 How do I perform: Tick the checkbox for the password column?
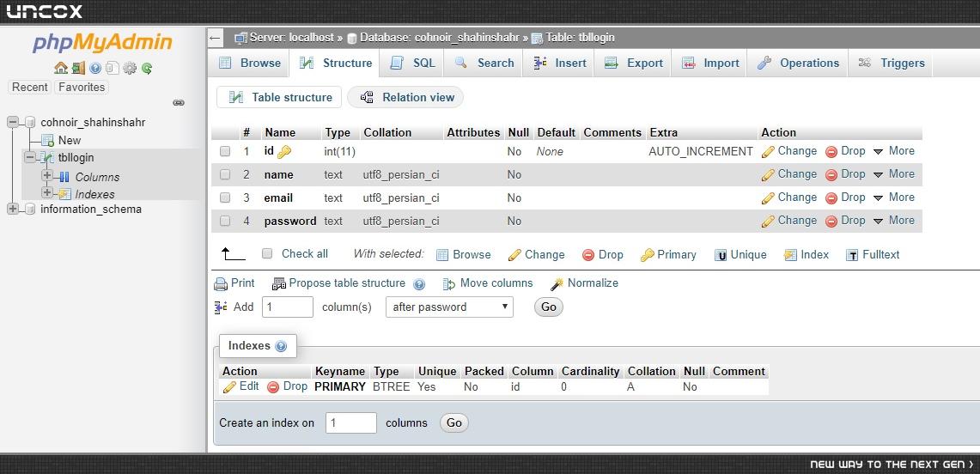pyautogui.click(x=225, y=221)
